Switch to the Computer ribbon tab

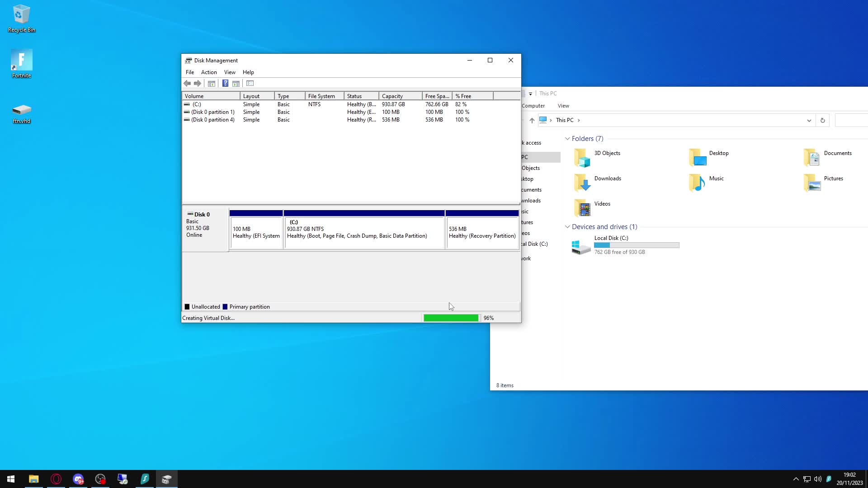tap(533, 105)
